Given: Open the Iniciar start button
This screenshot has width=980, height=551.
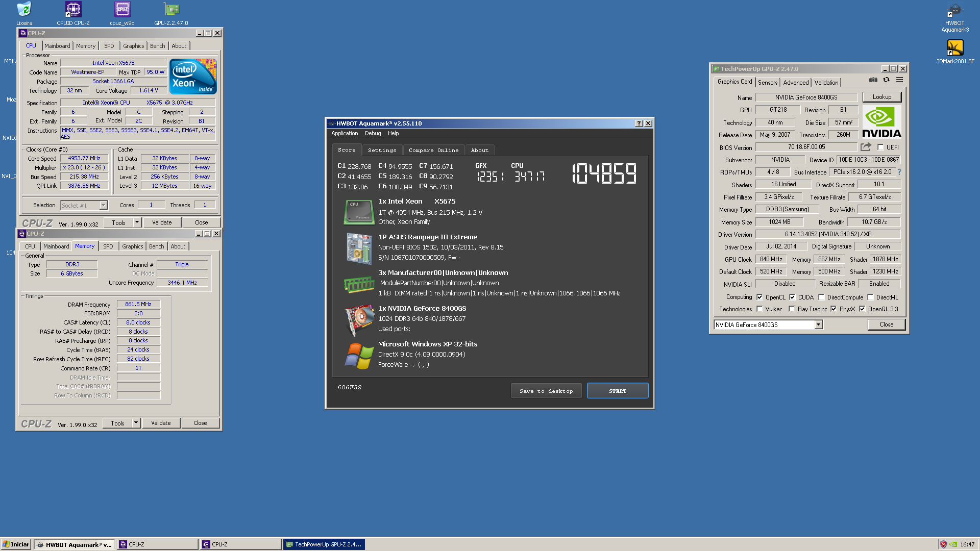Looking at the screenshot, I should click(16, 544).
